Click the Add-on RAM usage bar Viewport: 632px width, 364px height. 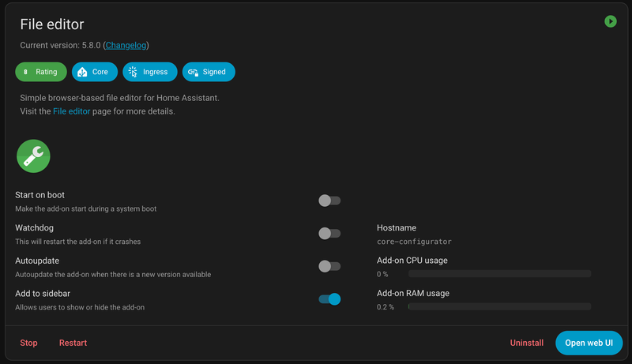point(499,306)
